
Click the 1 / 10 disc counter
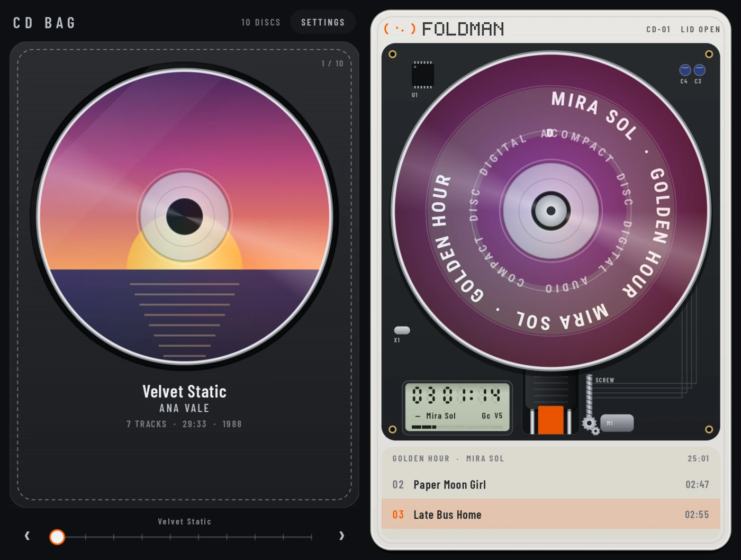332,64
